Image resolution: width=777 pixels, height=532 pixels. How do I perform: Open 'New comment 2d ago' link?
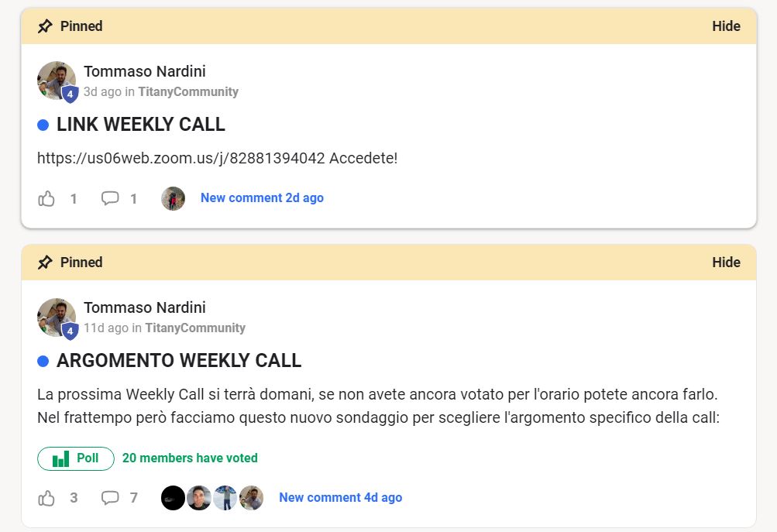point(262,198)
